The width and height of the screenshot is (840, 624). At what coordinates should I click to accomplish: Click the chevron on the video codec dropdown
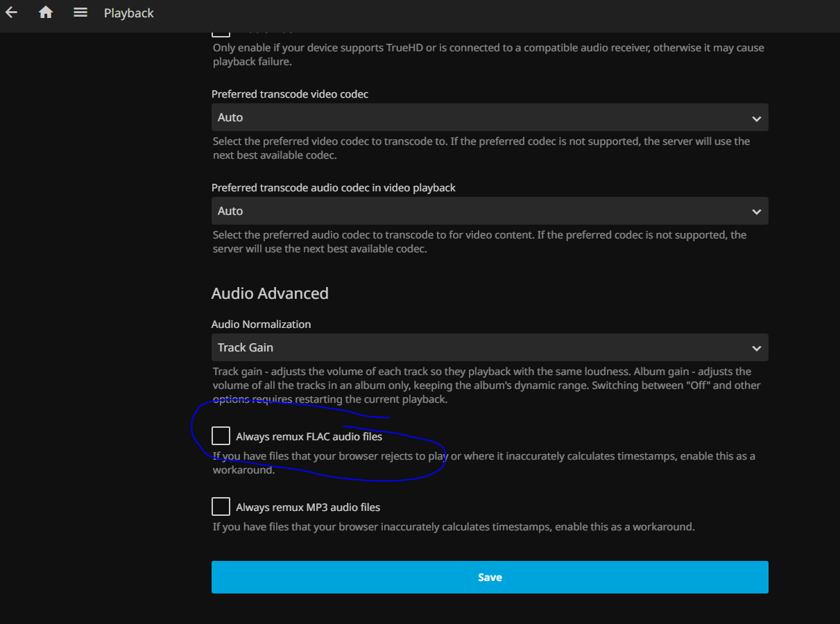pyautogui.click(x=756, y=119)
